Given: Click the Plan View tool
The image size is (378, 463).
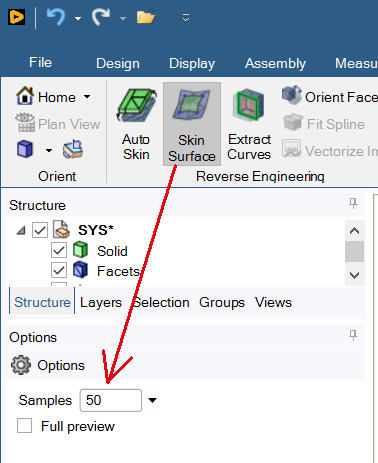Looking at the screenshot, I should (57, 124).
